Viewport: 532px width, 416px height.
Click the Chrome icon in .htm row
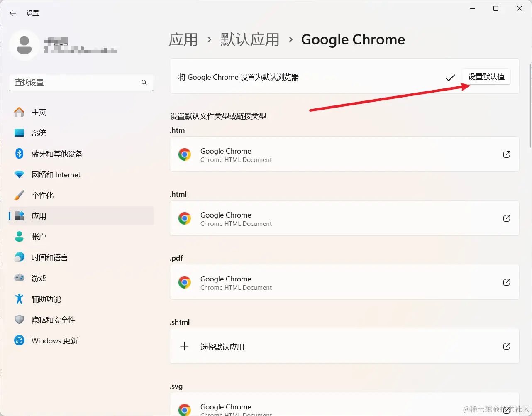pos(185,154)
